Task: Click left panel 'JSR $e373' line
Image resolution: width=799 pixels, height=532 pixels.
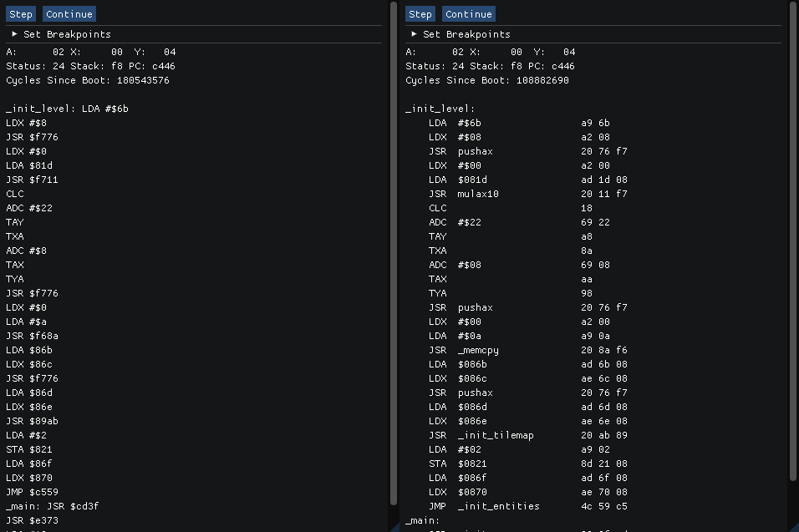Action: point(32,521)
